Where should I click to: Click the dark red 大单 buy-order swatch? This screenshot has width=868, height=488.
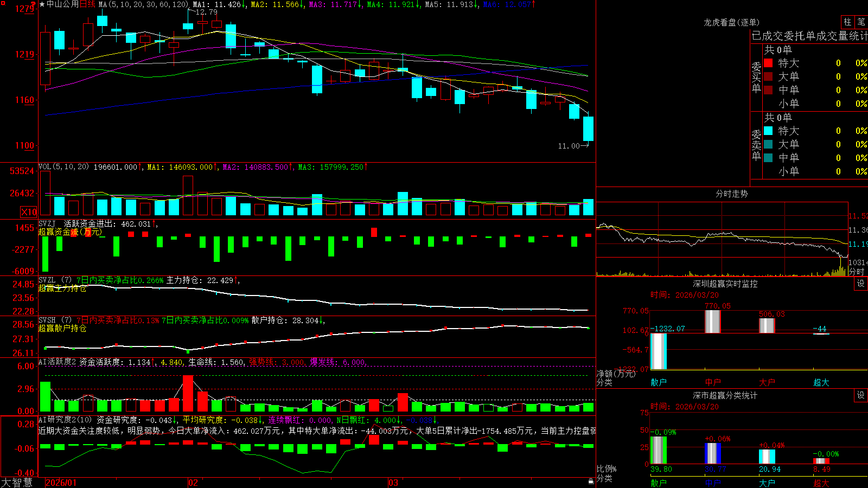768,76
